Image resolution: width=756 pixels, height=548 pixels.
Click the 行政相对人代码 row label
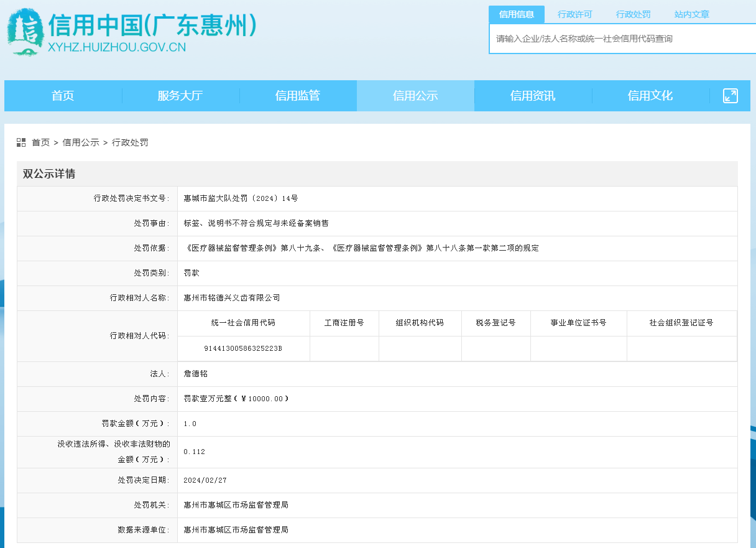pyautogui.click(x=141, y=336)
